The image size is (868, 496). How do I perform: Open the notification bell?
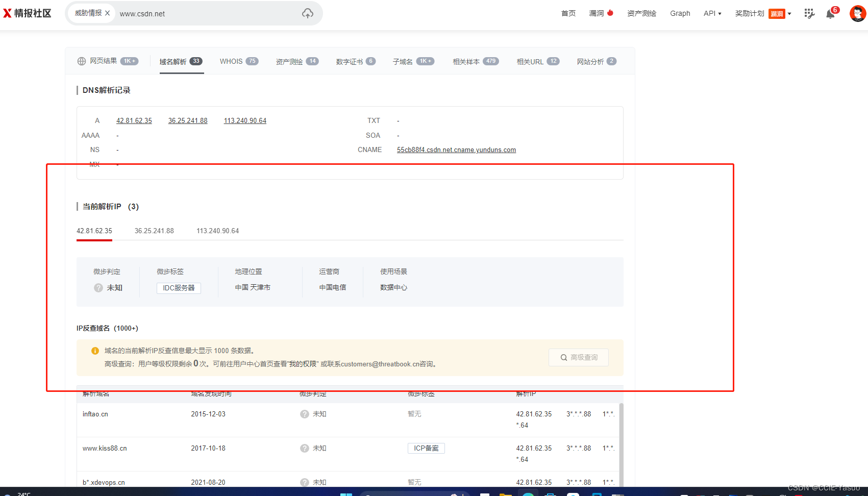(x=831, y=14)
